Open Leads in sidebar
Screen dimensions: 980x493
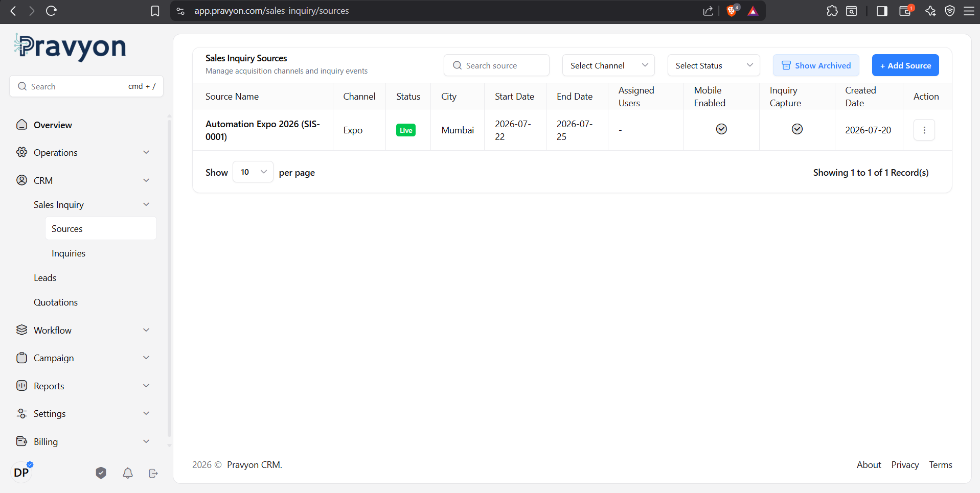(x=45, y=277)
